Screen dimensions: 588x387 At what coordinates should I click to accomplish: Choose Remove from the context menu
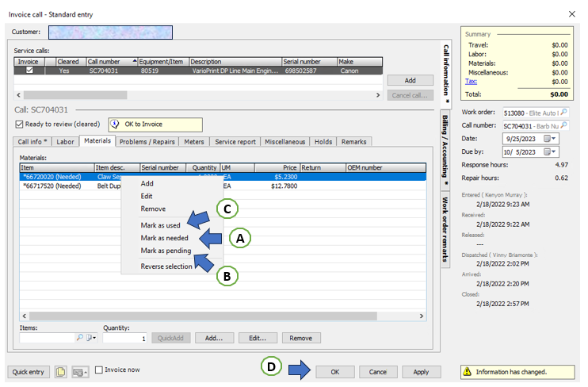click(153, 209)
